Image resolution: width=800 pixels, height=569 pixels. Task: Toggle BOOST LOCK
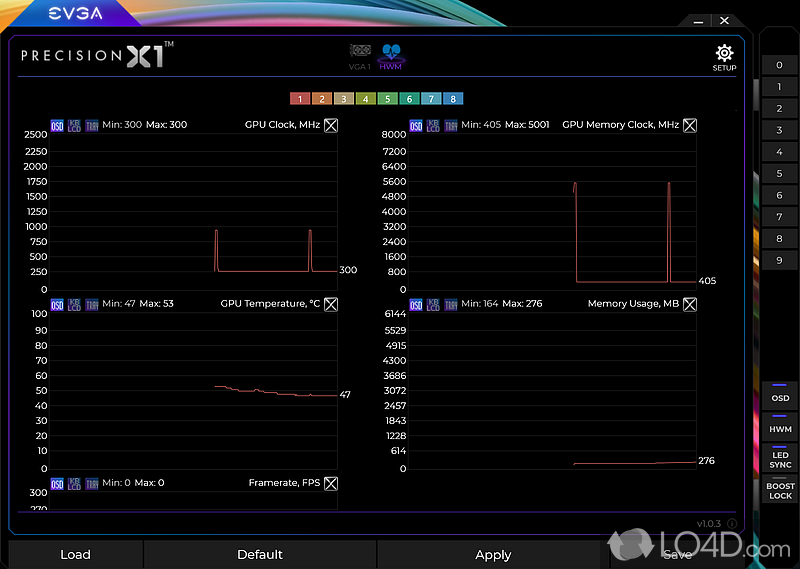780,489
